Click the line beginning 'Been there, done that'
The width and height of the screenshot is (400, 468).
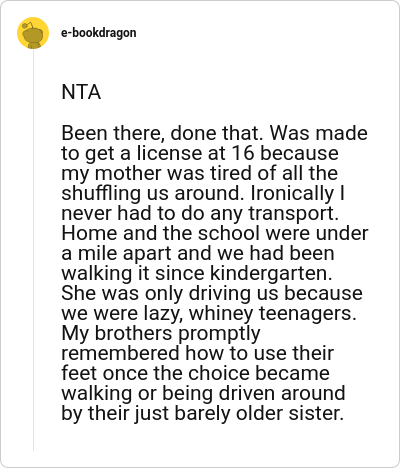pyautogui.click(x=214, y=133)
